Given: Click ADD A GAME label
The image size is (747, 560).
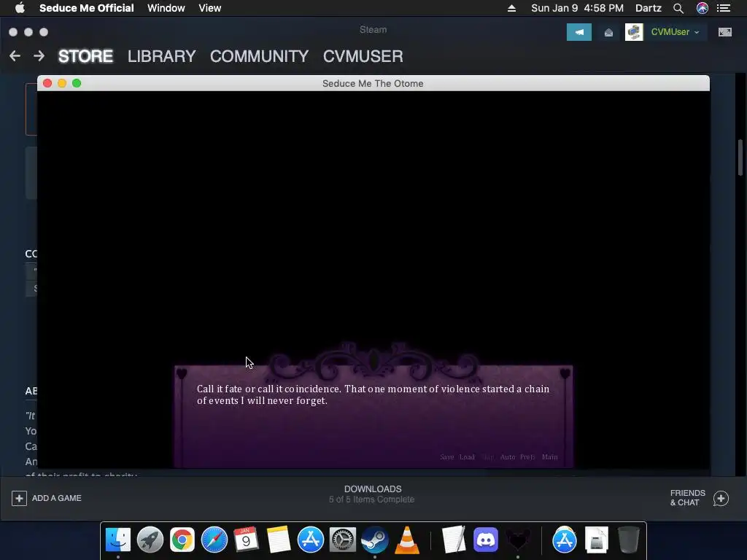Looking at the screenshot, I should (57, 498).
